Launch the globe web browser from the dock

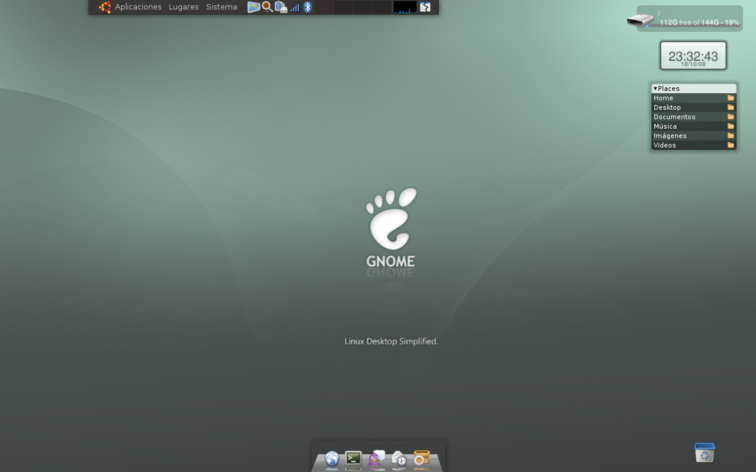click(332, 459)
